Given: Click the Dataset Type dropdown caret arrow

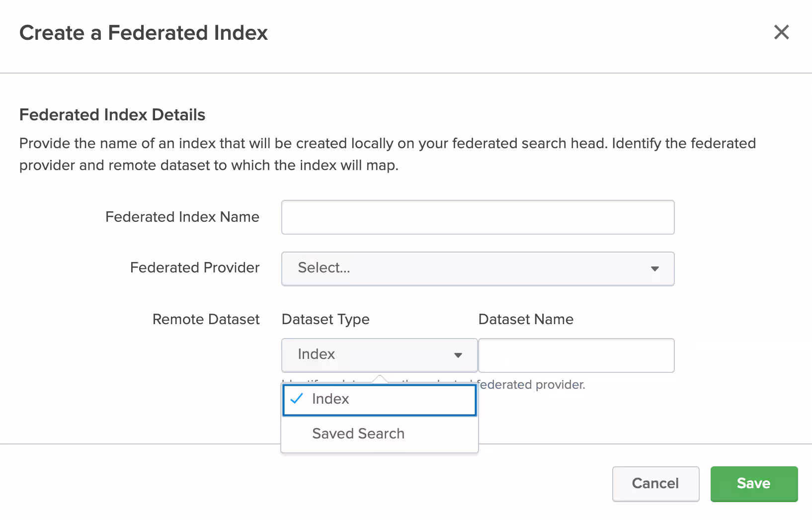Looking at the screenshot, I should pos(458,355).
